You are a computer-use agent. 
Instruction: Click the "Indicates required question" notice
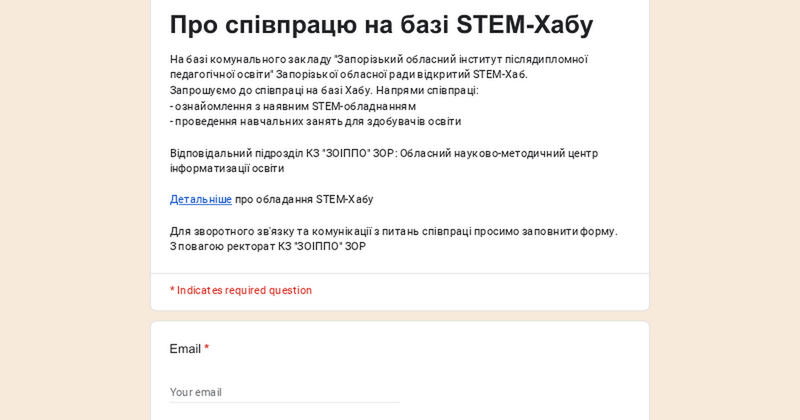[x=245, y=290]
